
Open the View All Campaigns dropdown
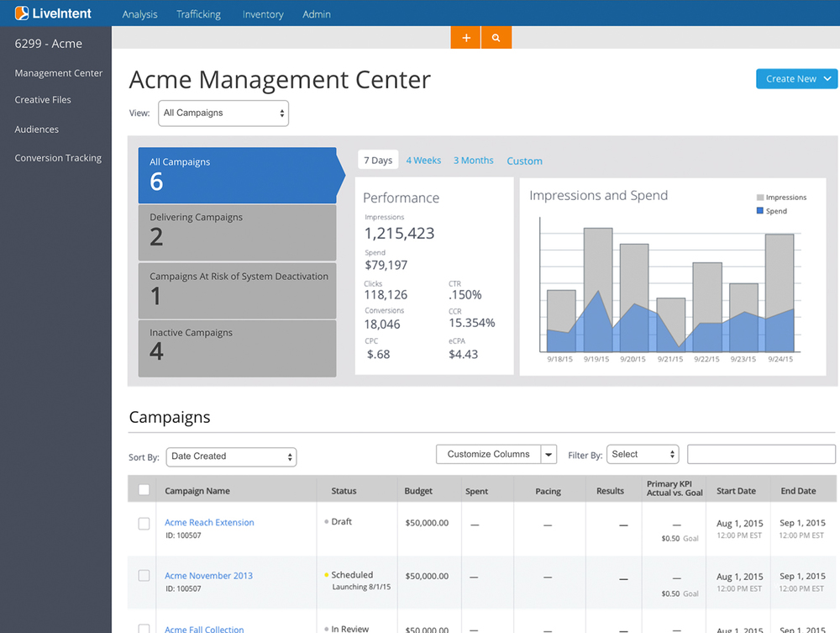pos(223,113)
